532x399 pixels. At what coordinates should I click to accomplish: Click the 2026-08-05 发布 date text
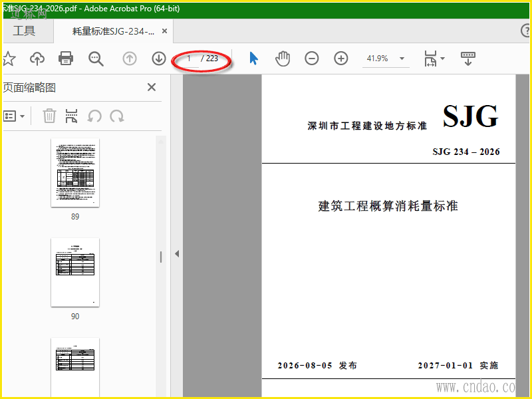[x=317, y=365]
